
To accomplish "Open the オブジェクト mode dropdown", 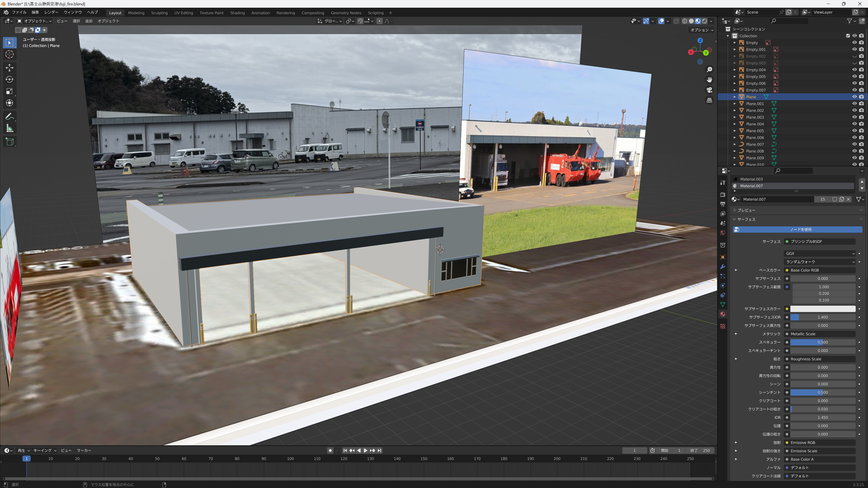I will [x=34, y=21].
